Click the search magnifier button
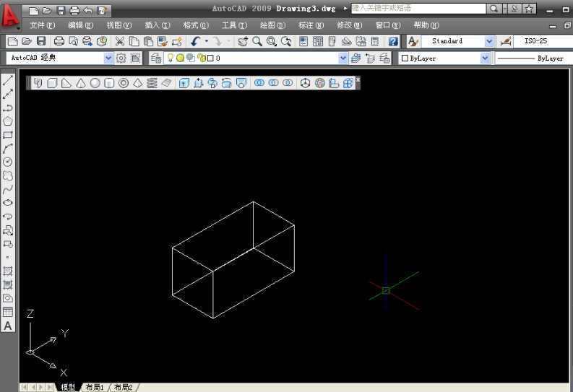573x392 pixels. 494,9
